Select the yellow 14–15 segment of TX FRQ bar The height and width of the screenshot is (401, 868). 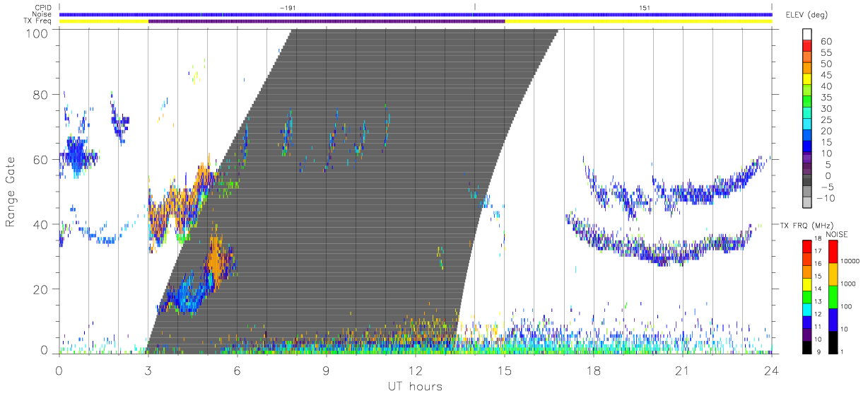click(x=807, y=284)
